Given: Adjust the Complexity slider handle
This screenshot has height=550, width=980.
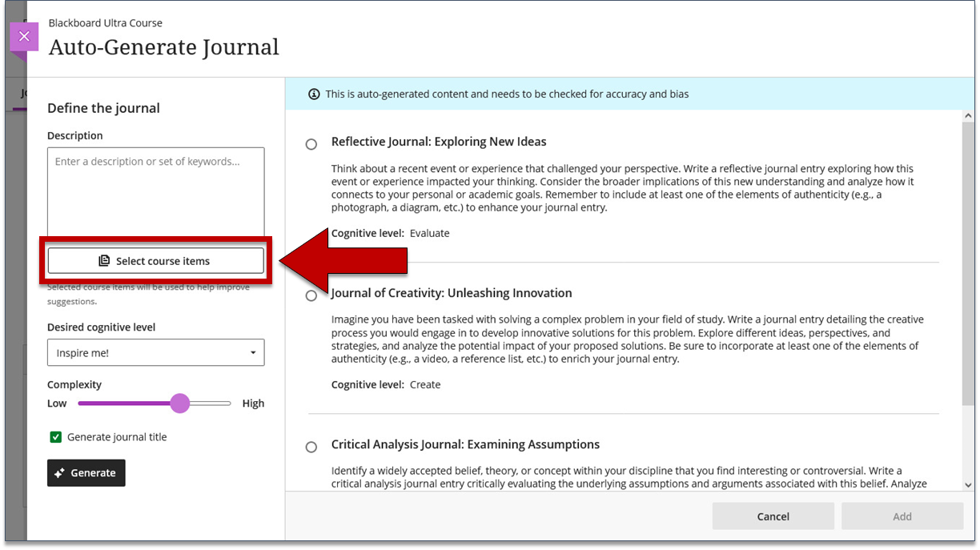Looking at the screenshot, I should 180,403.
